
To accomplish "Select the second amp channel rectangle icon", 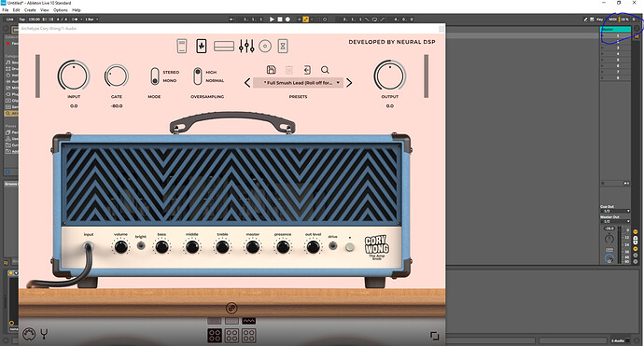I will coord(231,321).
